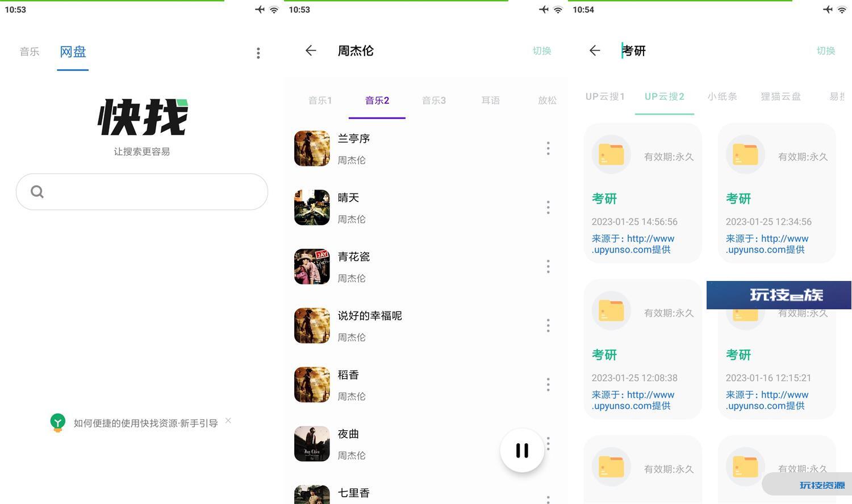
Task: Switch to 音乐3 source tab
Action: click(x=434, y=100)
